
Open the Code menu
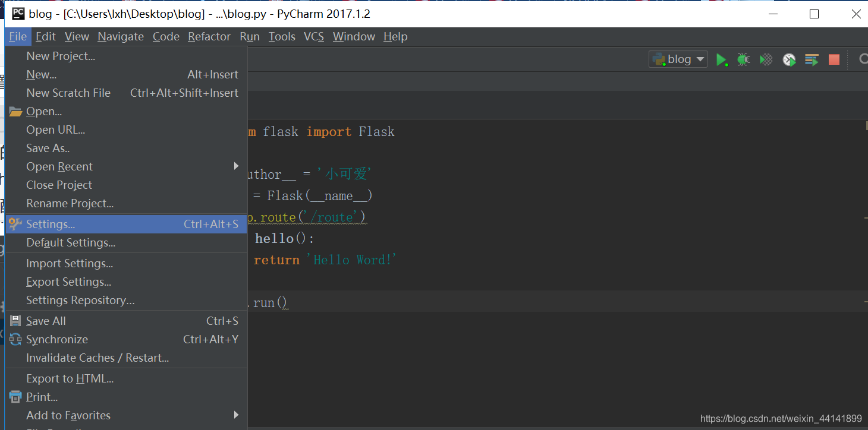(x=166, y=36)
